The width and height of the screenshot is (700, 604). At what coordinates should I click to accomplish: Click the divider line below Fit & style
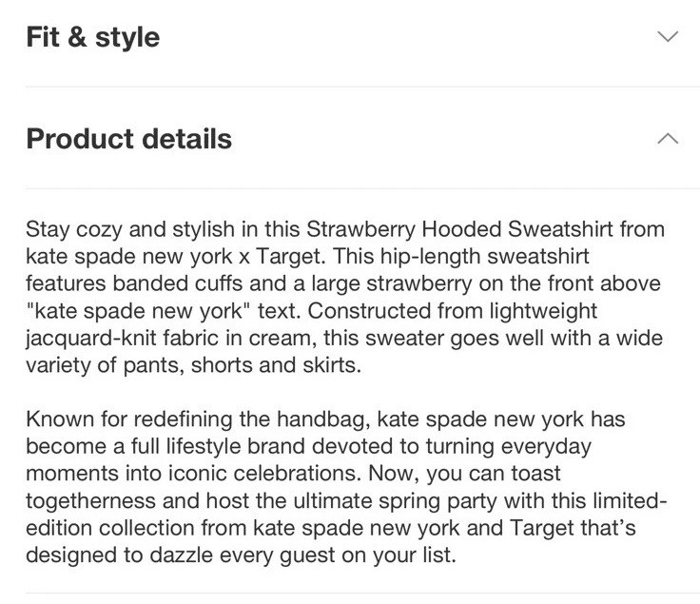click(362, 87)
